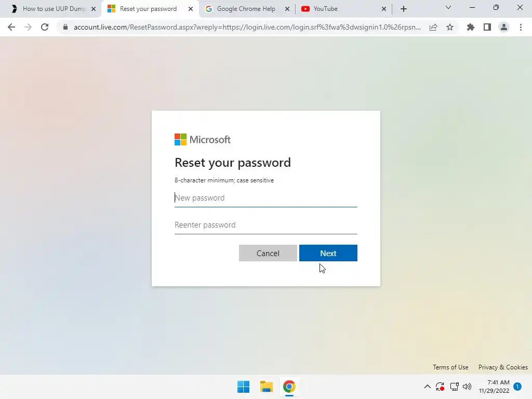This screenshot has height=399, width=532.
Task: Minimize the Chrome window
Action: point(472,7)
